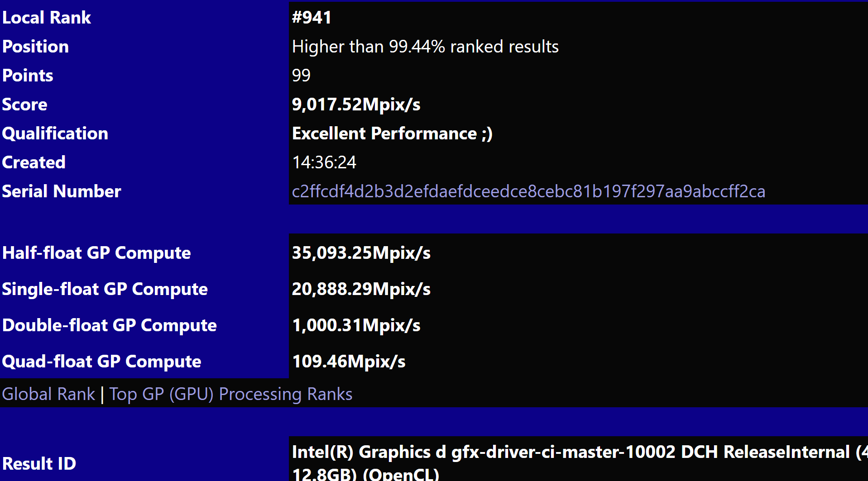Open the serial number hash link
The height and width of the screenshot is (481, 868).
point(528,191)
